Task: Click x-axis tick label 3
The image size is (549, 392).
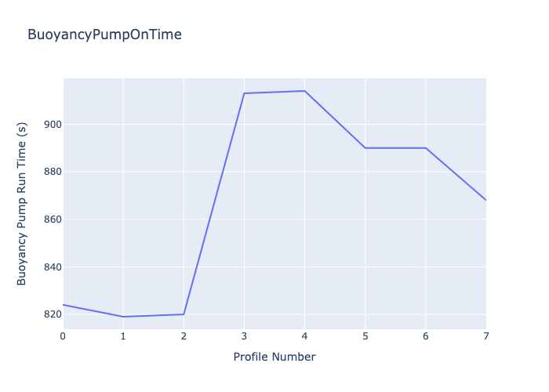Action: click(244, 336)
